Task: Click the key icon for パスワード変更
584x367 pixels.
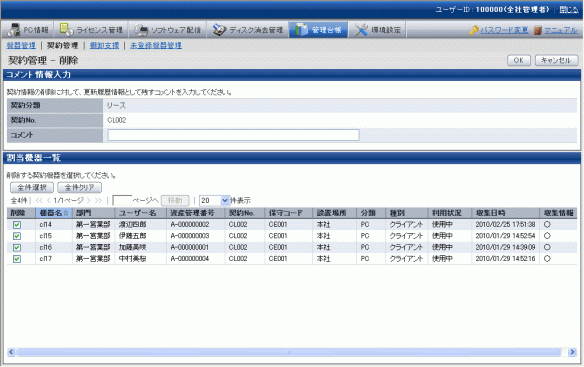Action: tap(474, 30)
